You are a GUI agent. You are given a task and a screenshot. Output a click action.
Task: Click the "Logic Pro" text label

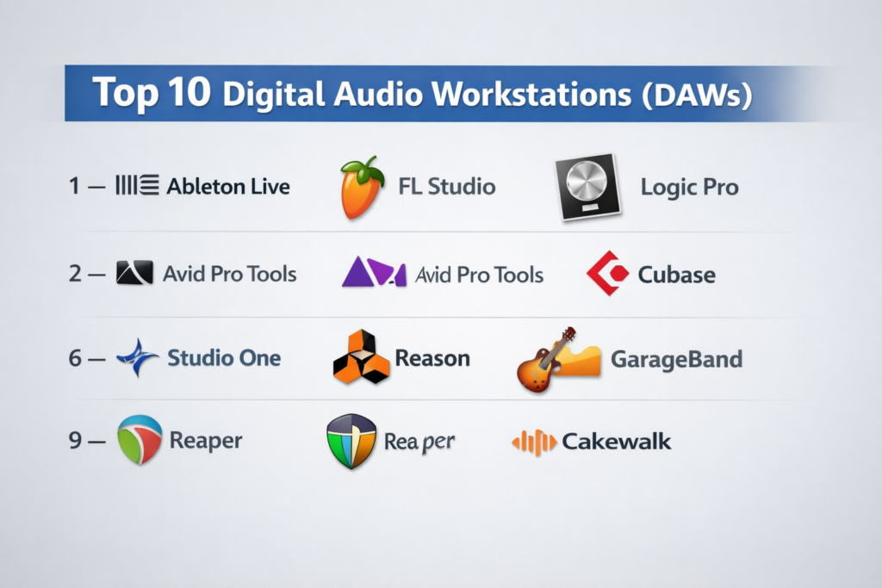[x=689, y=186]
